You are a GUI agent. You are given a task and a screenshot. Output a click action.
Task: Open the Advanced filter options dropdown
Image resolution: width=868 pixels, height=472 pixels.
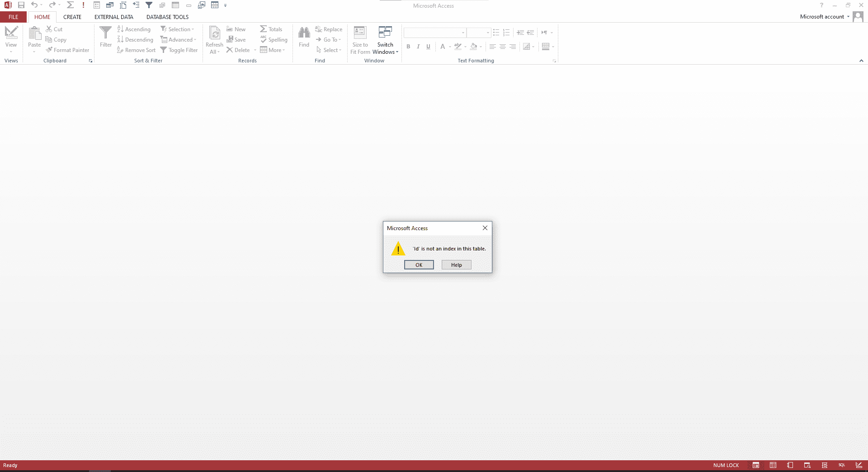pyautogui.click(x=178, y=39)
